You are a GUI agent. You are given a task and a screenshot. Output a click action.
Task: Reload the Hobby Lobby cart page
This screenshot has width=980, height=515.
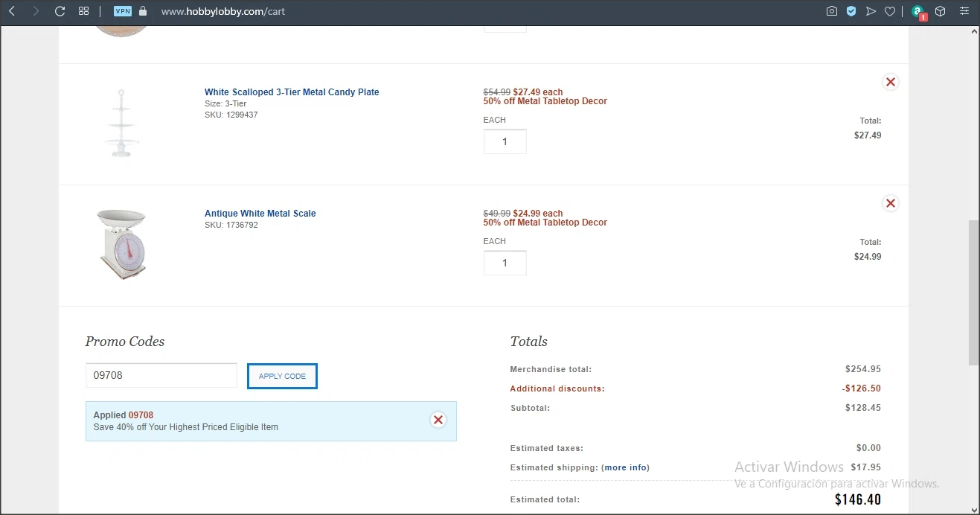point(60,11)
